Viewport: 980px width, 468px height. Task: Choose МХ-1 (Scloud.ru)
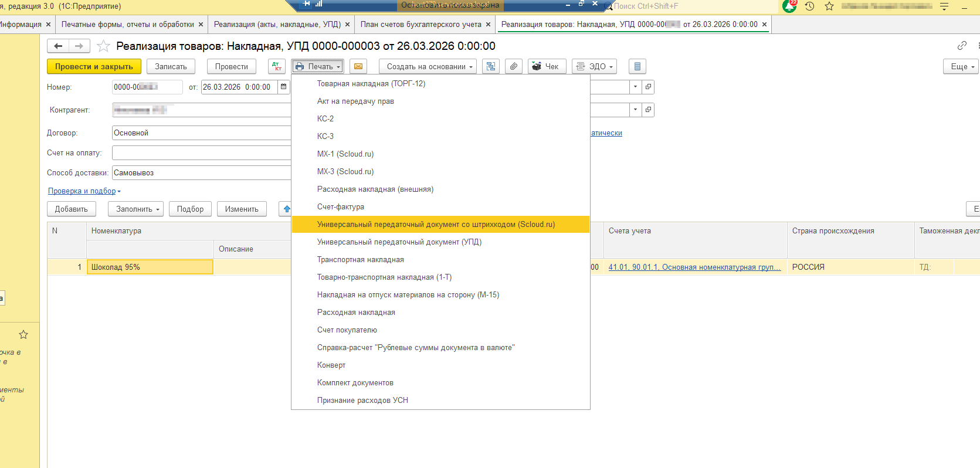pyautogui.click(x=440, y=154)
